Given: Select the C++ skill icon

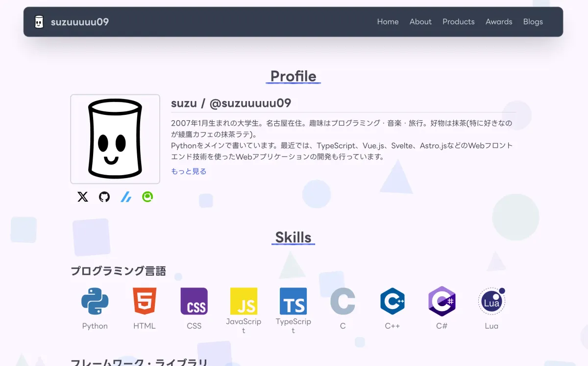Looking at the screenshot, I should (x=392, y=301).
